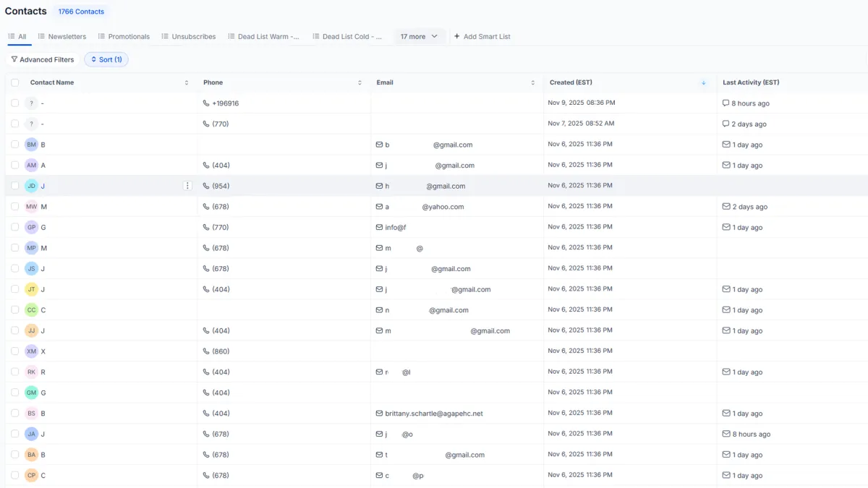Viewport: 868px width, 488px height.
Task: Tick the MW row checkbox
Action: 15,207
